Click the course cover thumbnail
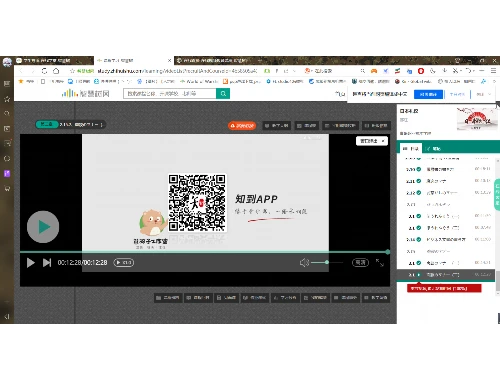500x380 pixels. tap(476, 119)
